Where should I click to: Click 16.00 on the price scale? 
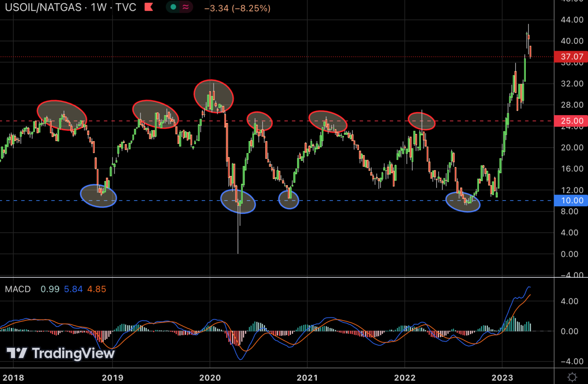572,169
